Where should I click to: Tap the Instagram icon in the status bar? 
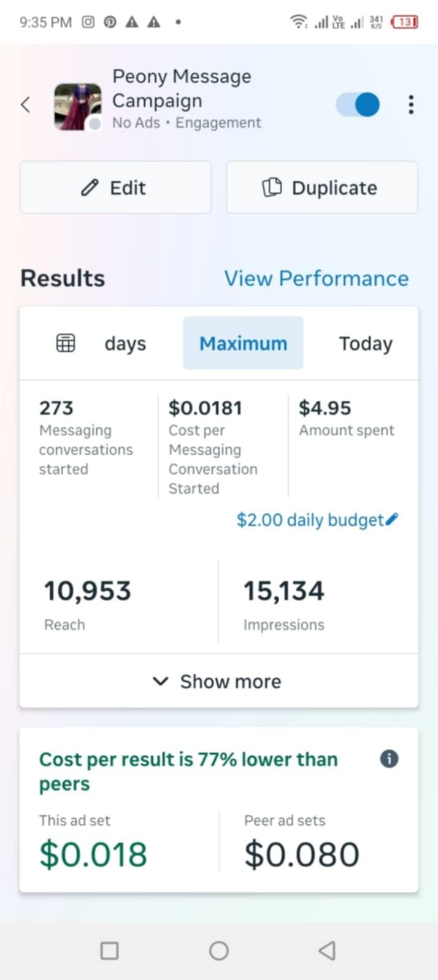(x=88, y=22)
